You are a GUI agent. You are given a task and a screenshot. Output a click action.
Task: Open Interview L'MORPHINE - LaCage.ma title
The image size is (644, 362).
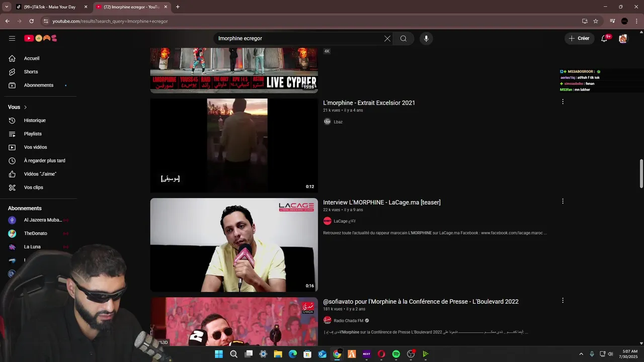pos(382,203)
